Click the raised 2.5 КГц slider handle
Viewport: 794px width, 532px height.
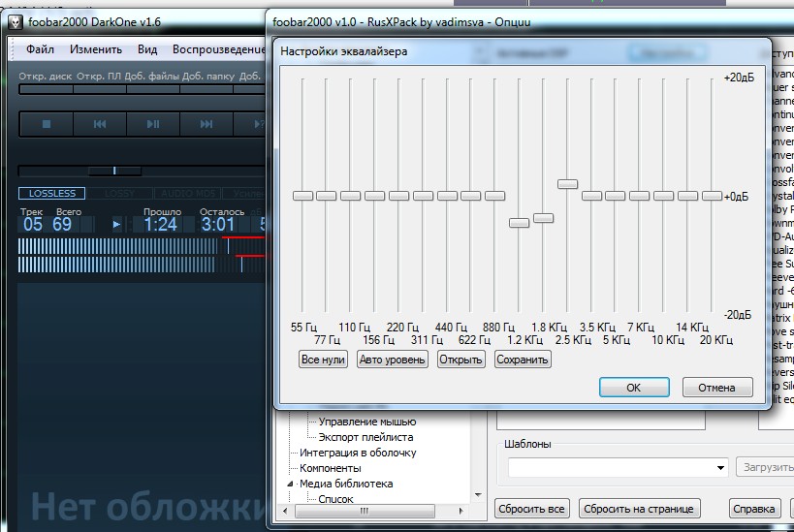[x=568, y=184]
